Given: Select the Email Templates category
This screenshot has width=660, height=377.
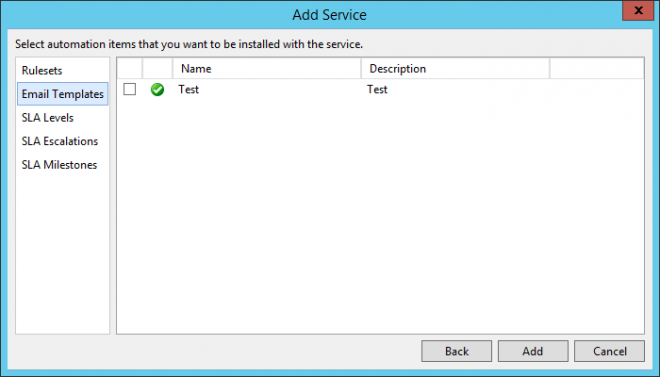Looking at the screenshot, I should 63,94.
